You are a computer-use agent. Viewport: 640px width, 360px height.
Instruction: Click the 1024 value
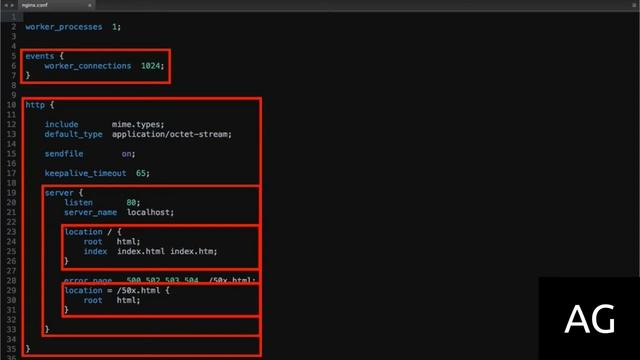[x=150, y=66]
